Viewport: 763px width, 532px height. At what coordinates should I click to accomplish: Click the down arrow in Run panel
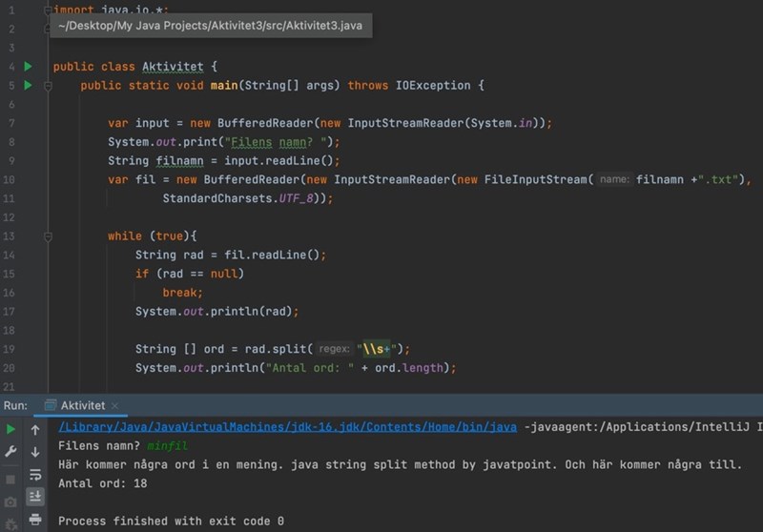tap(35, 452)
